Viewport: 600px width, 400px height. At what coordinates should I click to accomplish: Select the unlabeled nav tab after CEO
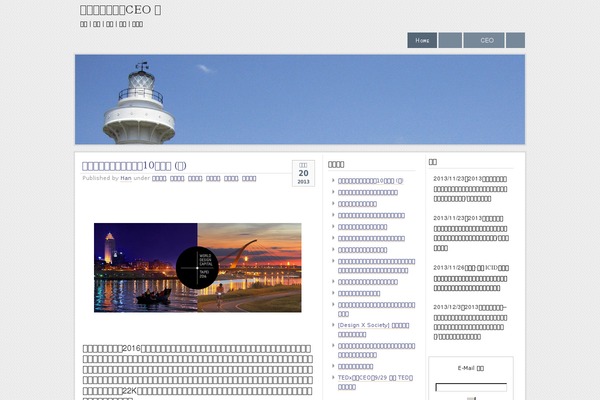[515, 40]
